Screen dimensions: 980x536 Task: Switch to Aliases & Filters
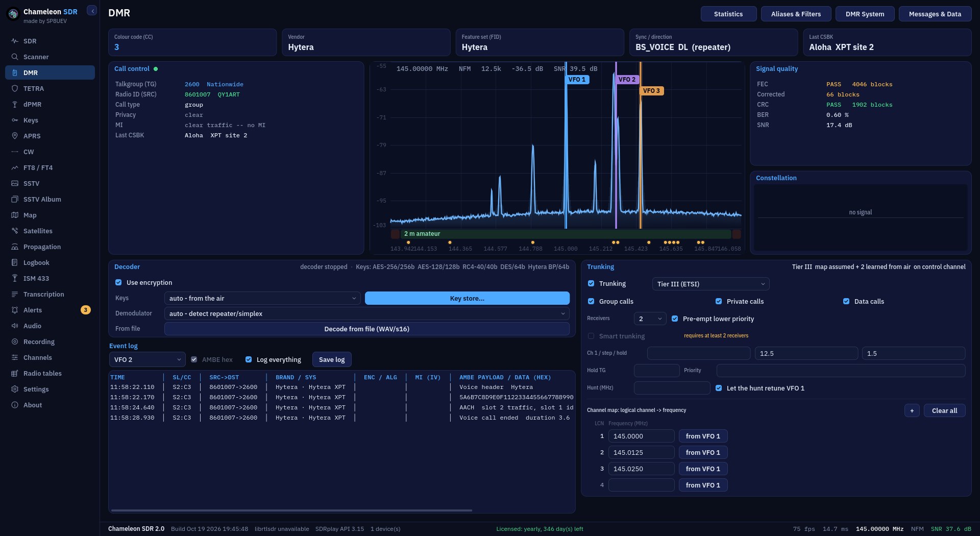coord(796,14)
